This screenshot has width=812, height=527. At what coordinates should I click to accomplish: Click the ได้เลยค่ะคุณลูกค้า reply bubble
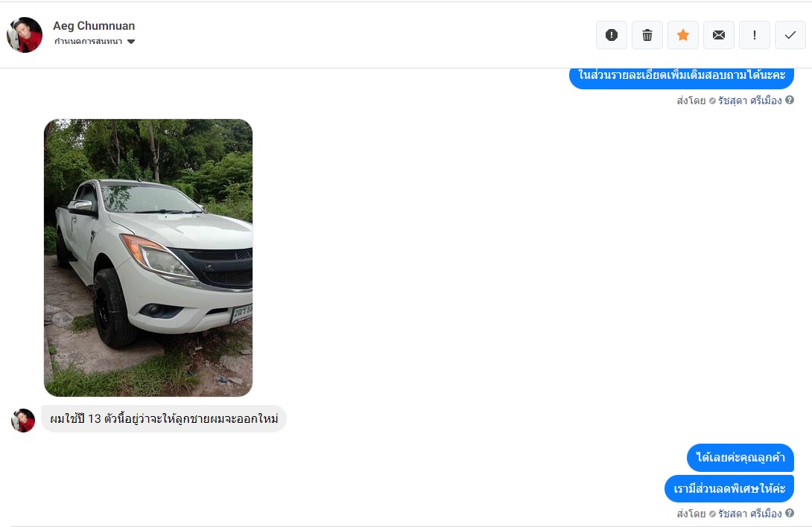(x=740, y=458)
